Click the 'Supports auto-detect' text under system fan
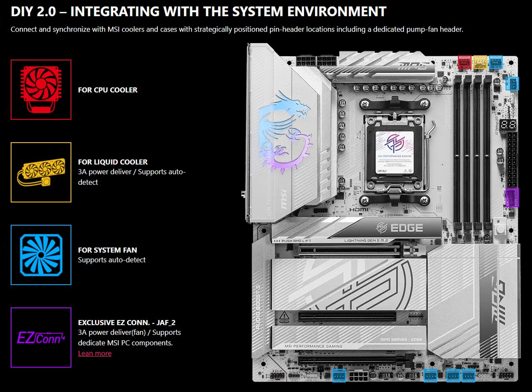Image resolution: width=532 pixels, height=392 pixels. pos(112,260)
